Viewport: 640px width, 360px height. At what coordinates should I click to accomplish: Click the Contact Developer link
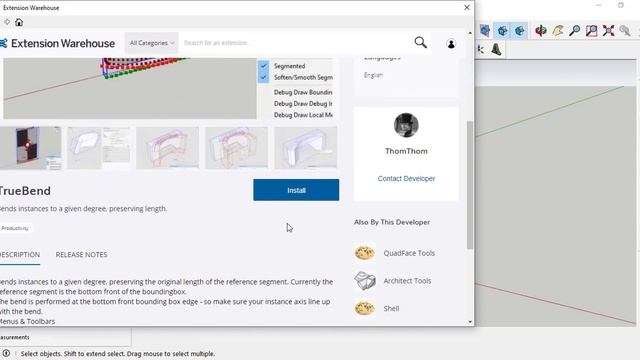(x=406, y=178)
